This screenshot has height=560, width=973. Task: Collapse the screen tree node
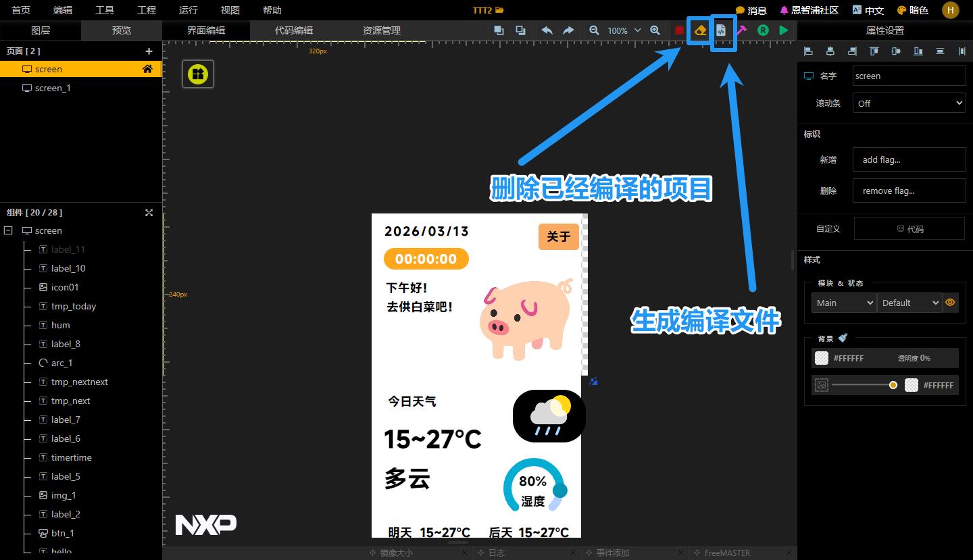tap(8, 230)
